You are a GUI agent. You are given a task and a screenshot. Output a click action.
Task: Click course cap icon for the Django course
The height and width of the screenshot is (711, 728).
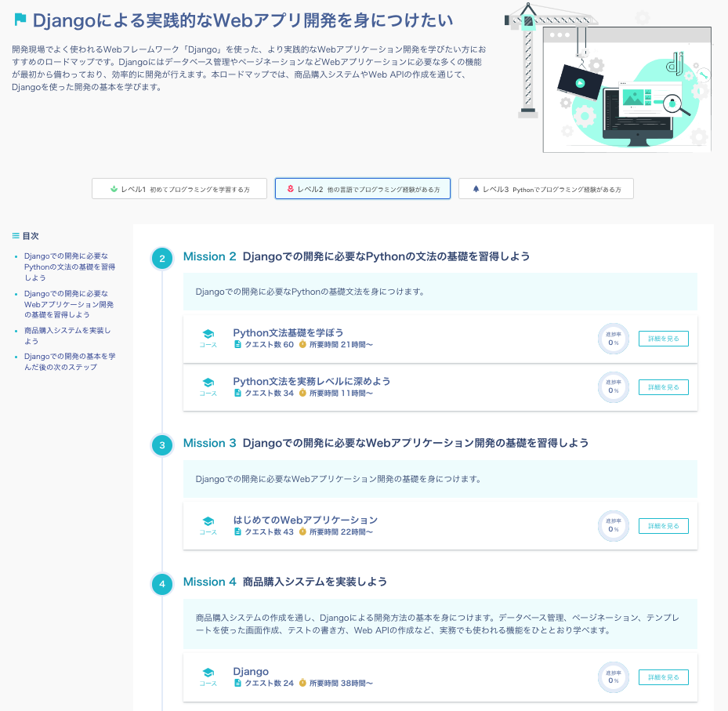coord(208,673)
